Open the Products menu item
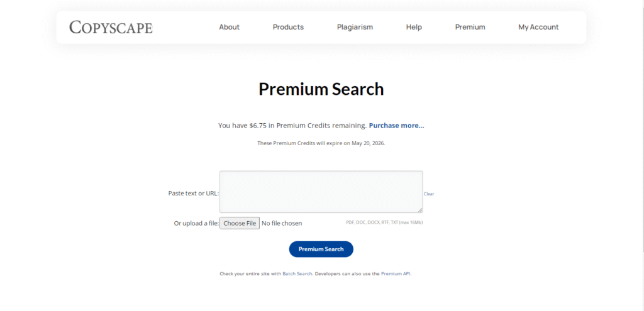The height and width of the screenshot is (311, 644). tap(288, 27)
